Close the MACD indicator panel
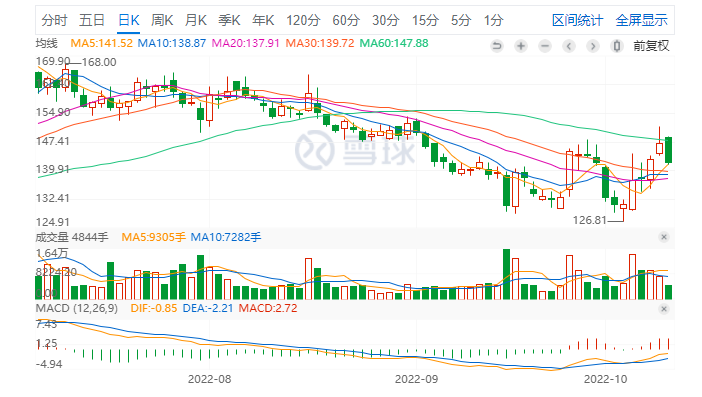The height and width of the screenshot is (397, 702). click(x=664, y=309)
